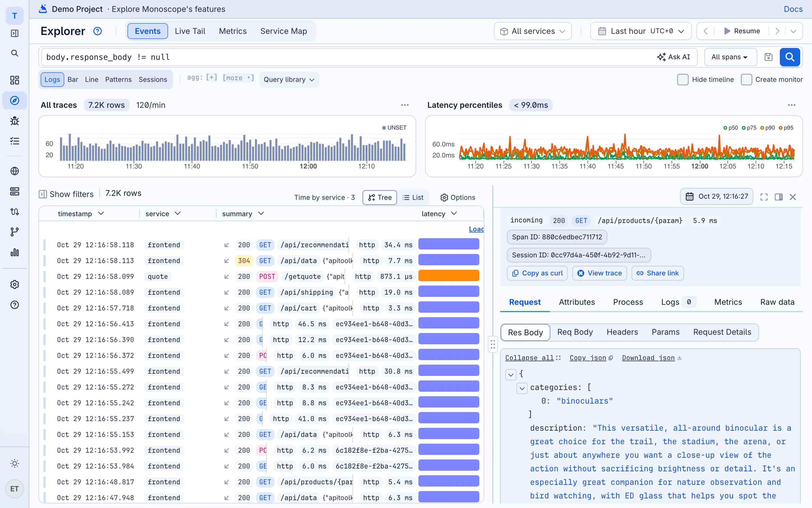This screenshot has width=812, height=508.
Task: Go to previous time range arrow
Action: [706, 31]
